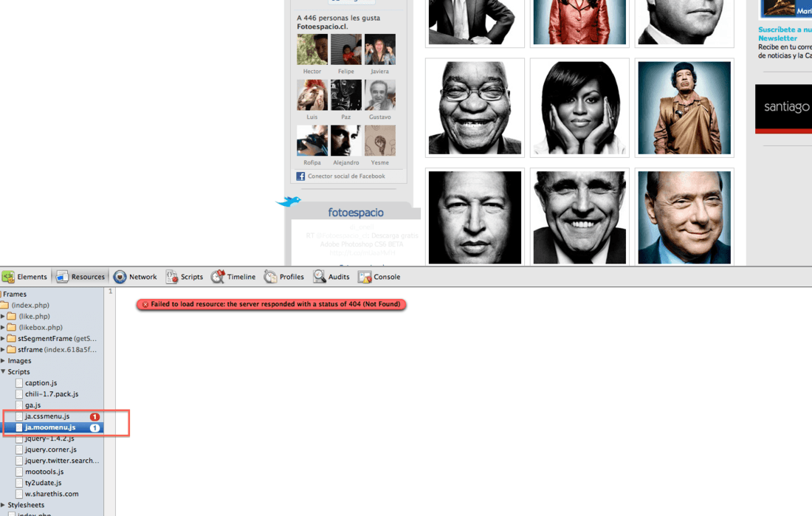Select mootools.js script
Screen dimensions: 812x516
pos(44,472)
